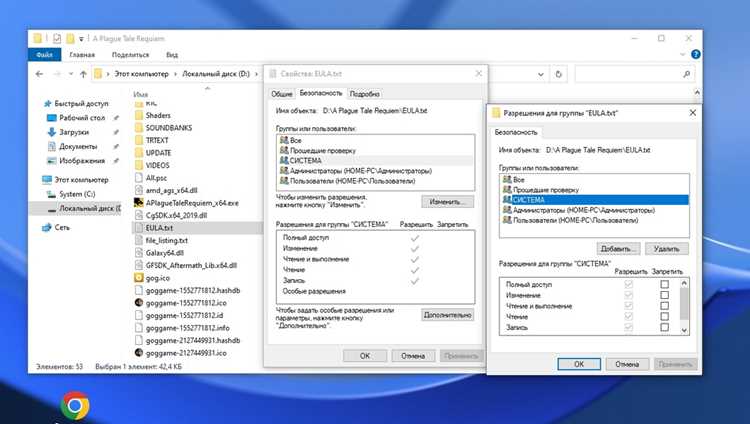Viewport: 750px width, 424px height.
Task: Select the Galaxy64.dll file
Action: point(165,253)
